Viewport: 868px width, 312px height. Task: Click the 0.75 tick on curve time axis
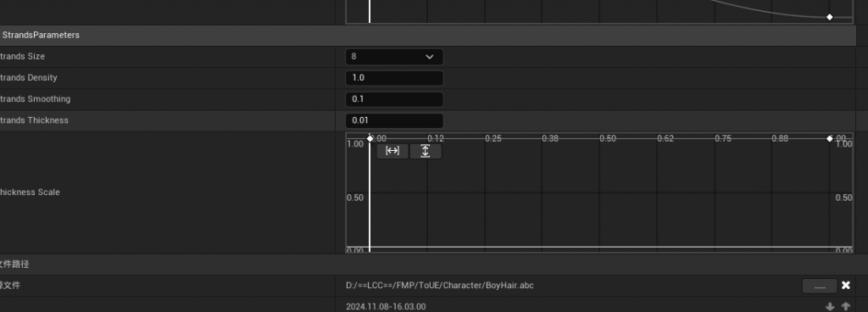(x=723, y=138)
